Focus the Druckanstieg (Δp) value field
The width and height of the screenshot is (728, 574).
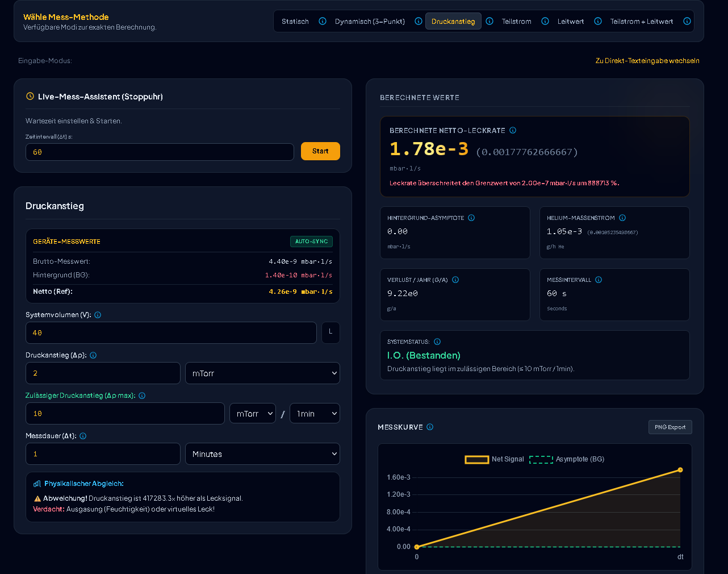pos(103,373)
